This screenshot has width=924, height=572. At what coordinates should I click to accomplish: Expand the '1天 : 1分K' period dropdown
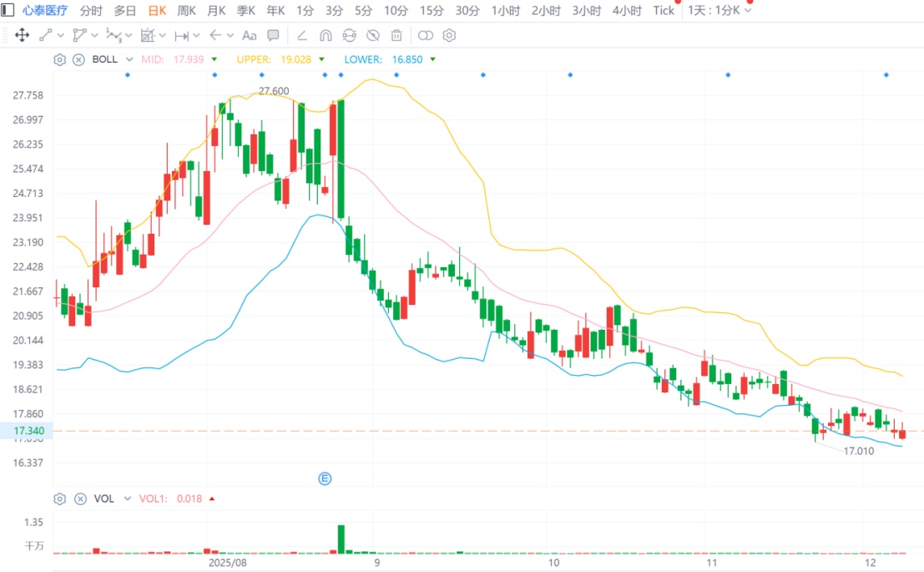click(x=720, y=10)
